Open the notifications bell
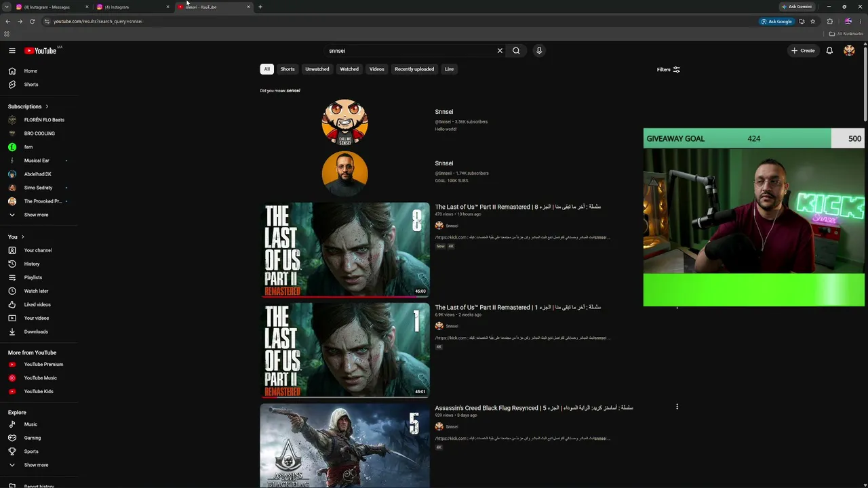Image resolution: width=868 pixels, height=488 pixels. (x=829, y=51)
